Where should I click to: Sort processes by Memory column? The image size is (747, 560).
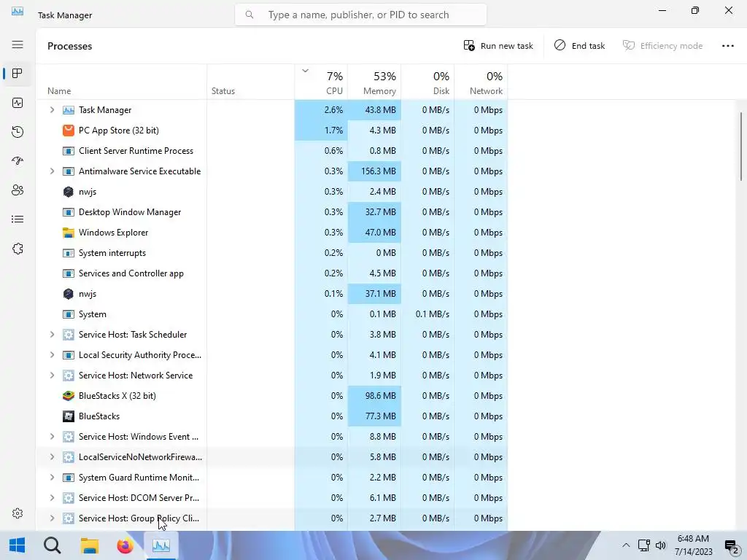374,82
